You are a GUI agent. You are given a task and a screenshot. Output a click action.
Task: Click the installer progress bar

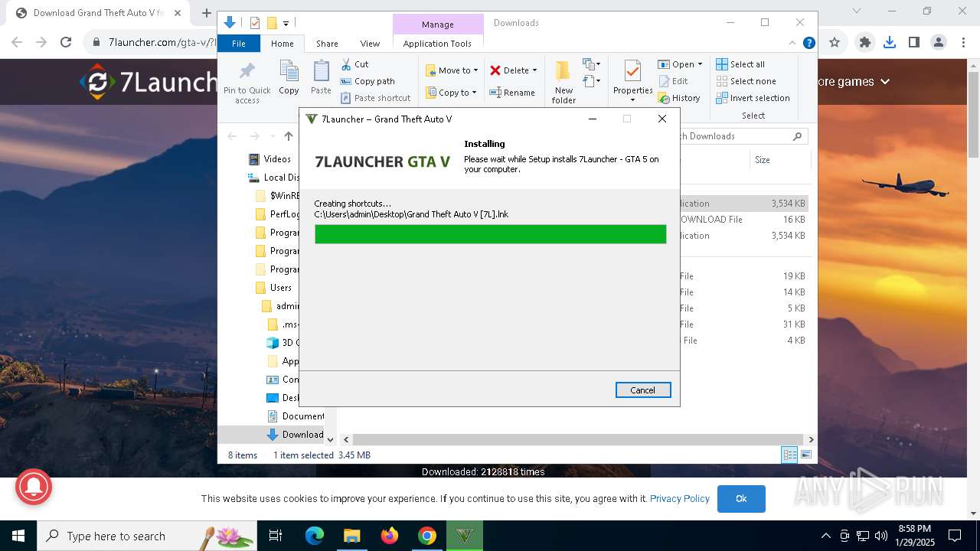490,234
